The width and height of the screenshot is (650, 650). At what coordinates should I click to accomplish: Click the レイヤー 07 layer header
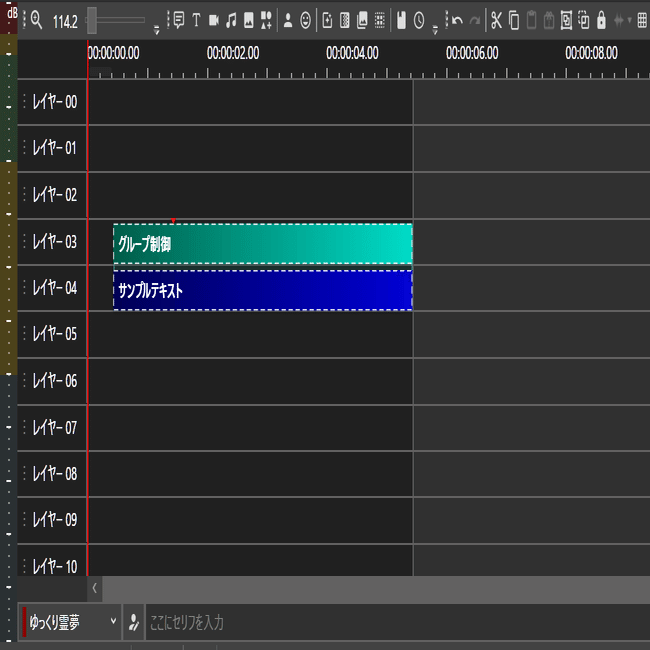tap(52, 427)
